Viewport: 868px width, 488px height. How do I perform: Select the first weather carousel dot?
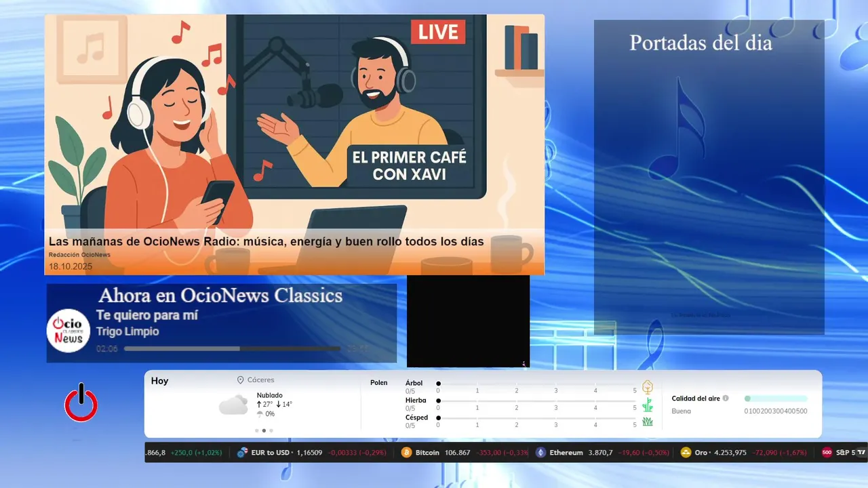256,430
